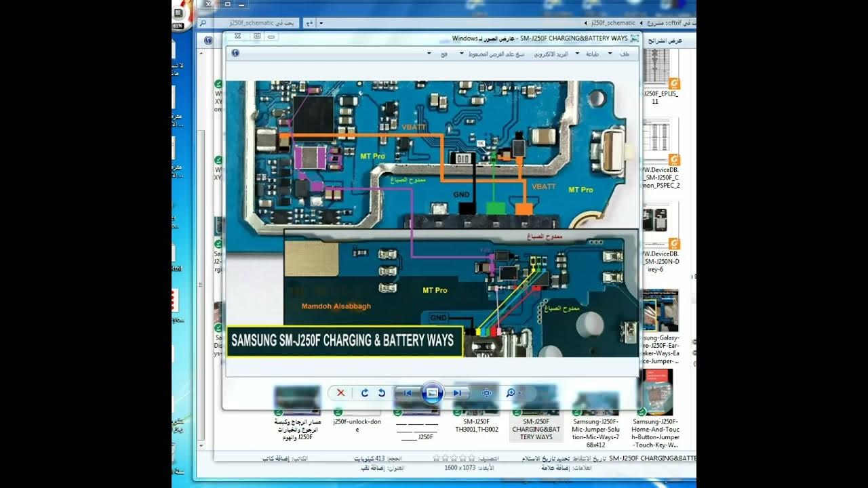The width and height of the screenshot is (868, 488).
Task: Select the Arabic-named مسار الزجاج J250F file
Action: pyautogui.click(x=296, y=429)
